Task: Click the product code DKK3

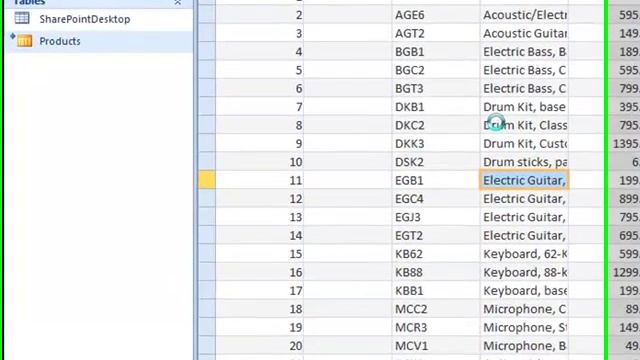Action: coord(409,144)
